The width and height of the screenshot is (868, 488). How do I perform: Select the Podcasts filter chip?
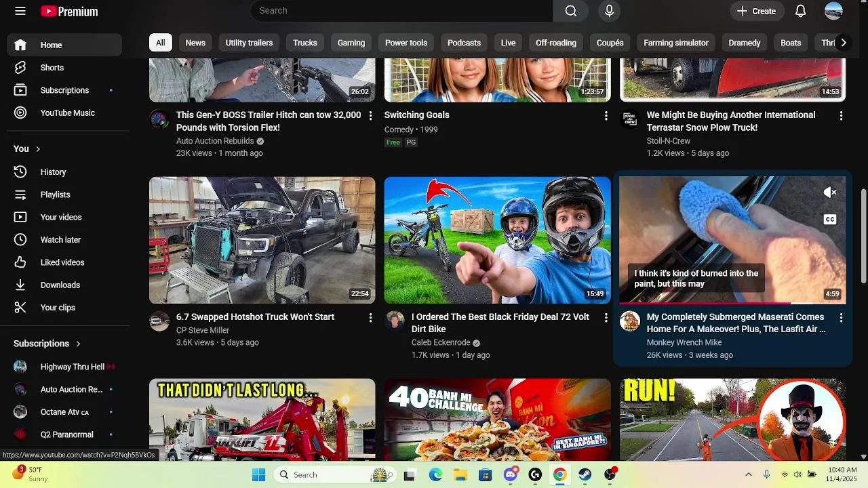[464, 43]
